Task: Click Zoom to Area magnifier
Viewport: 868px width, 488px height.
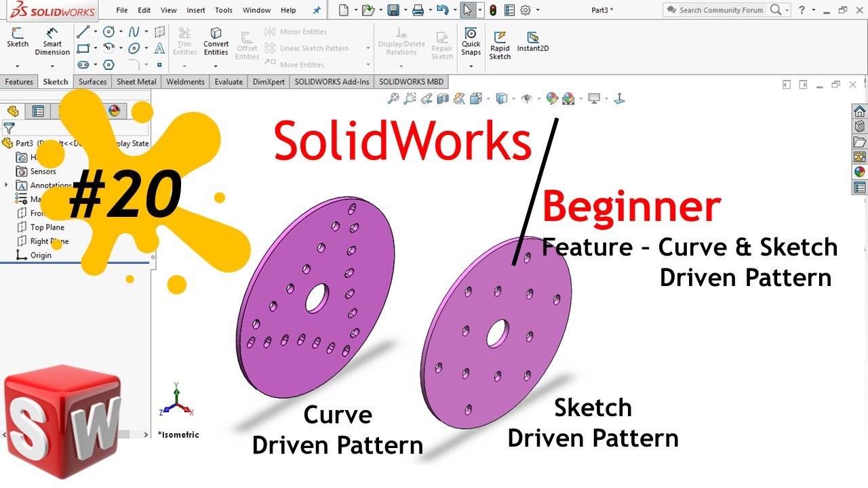Action: tap(410, 99)
